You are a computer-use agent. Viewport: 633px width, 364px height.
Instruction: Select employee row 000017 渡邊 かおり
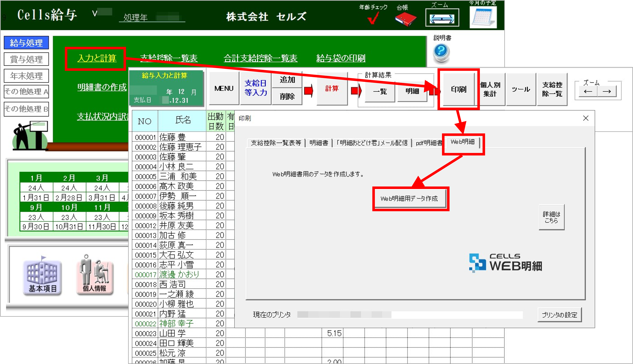pyautogui.click(x=179, y=275)
